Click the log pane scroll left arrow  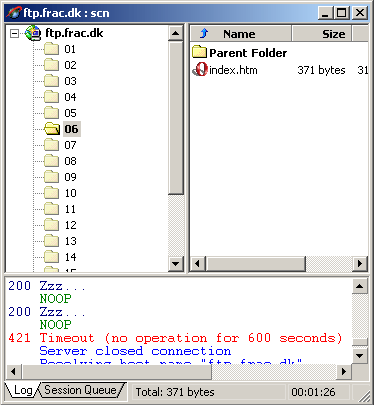click(x=13, y=371)
